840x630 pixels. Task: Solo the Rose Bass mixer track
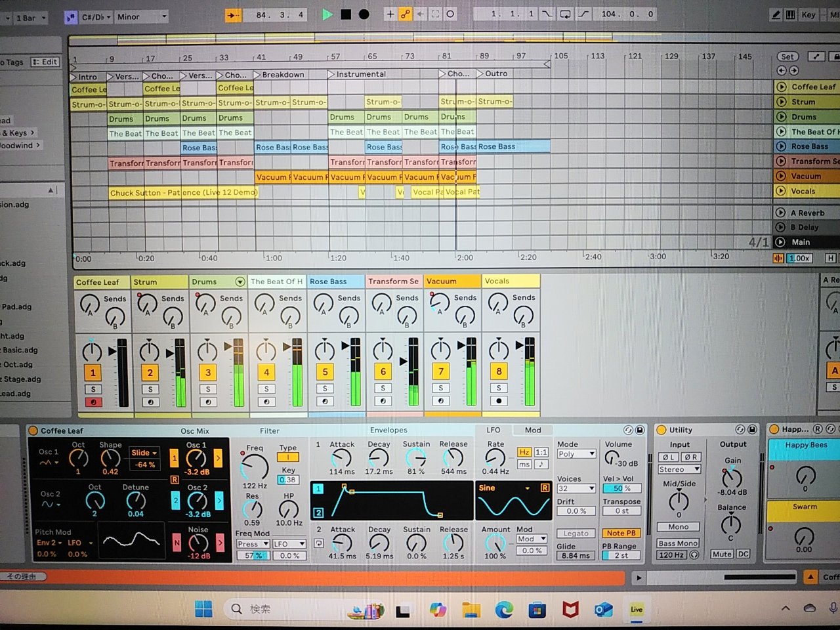[x=325, y=388]
